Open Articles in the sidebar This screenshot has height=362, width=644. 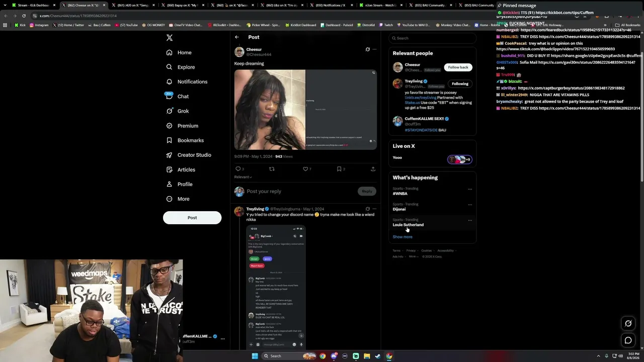[180, 169]
